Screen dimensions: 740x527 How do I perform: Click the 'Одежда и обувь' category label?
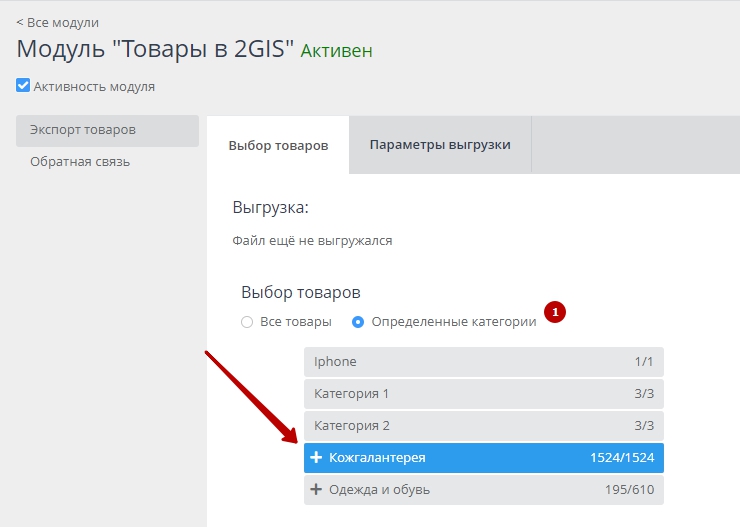coord(379,490)
